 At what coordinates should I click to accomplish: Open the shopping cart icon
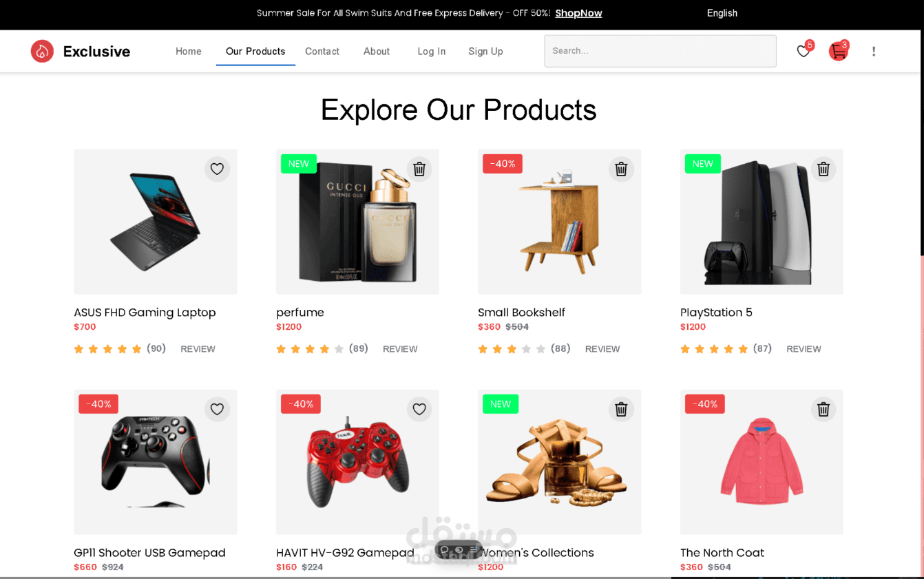(838, 51)
